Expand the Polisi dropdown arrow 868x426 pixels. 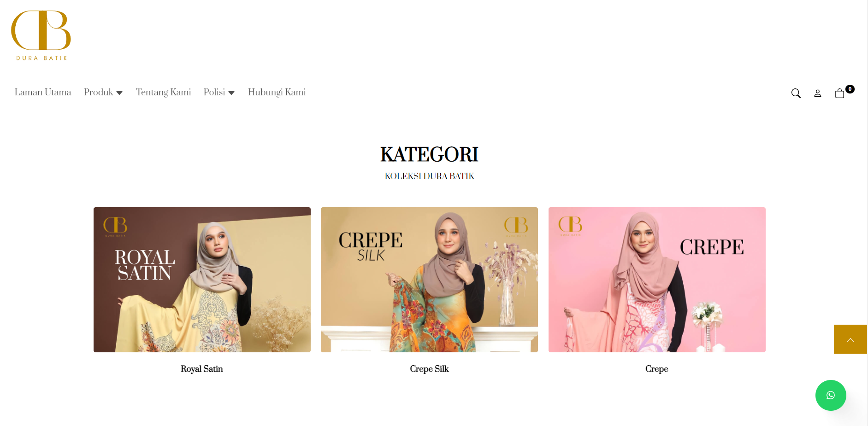[231, 93]
